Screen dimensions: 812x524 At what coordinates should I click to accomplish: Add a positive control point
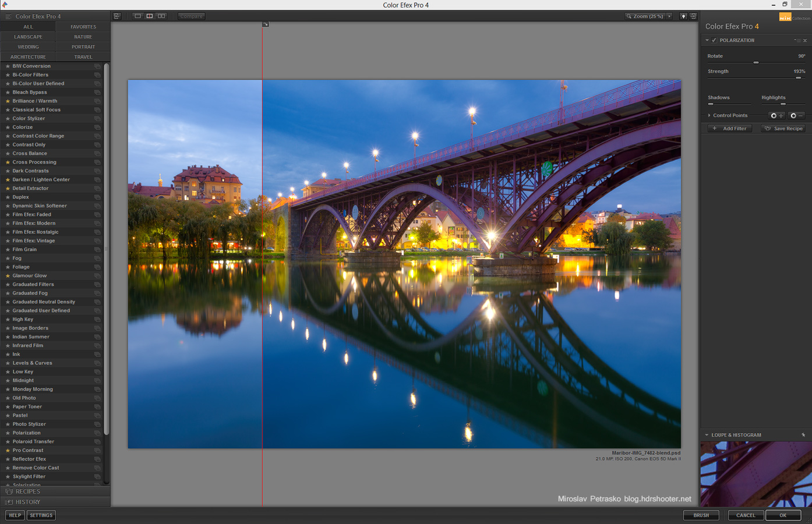pyautogui.click(x=776, y=116)
